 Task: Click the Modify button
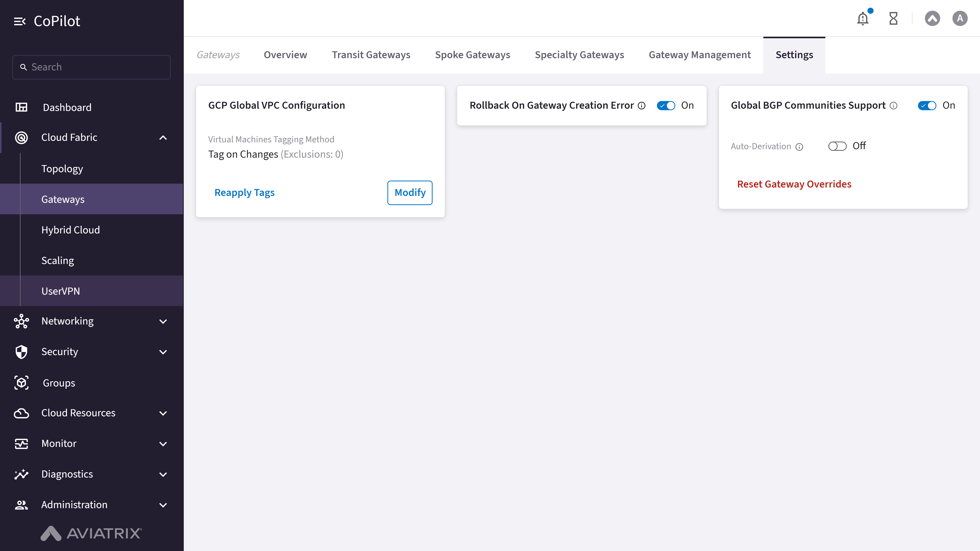[x=410, y=192]
